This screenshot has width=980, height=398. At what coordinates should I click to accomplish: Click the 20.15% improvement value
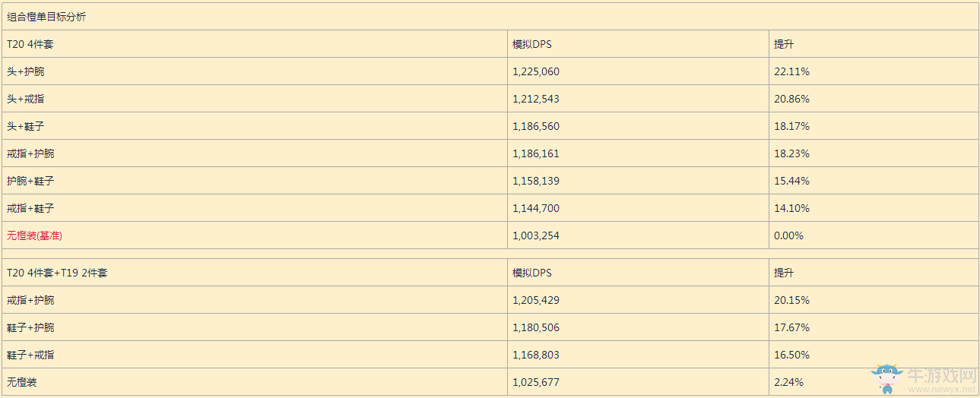pyautogui.click(x=791, y=300)
